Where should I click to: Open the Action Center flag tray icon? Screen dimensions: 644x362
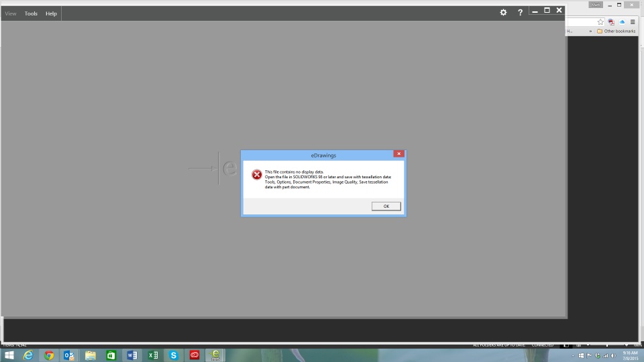(590, 355)
